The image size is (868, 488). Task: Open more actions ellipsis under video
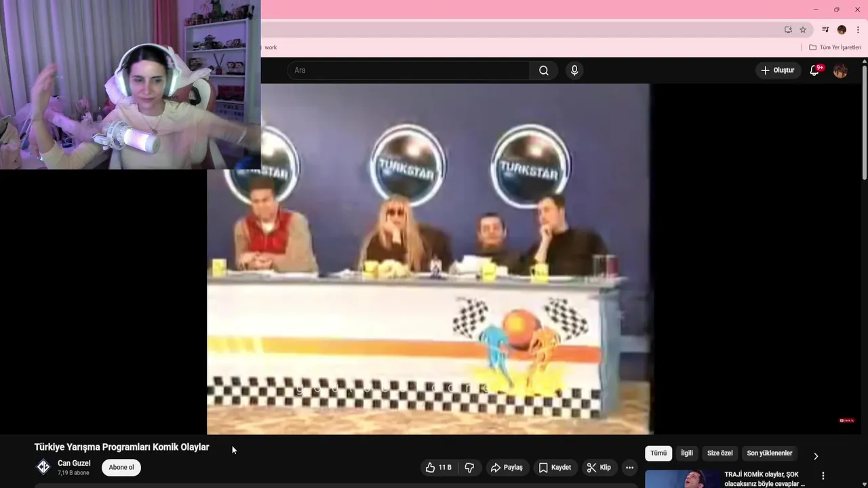click(x=629, y=468)
